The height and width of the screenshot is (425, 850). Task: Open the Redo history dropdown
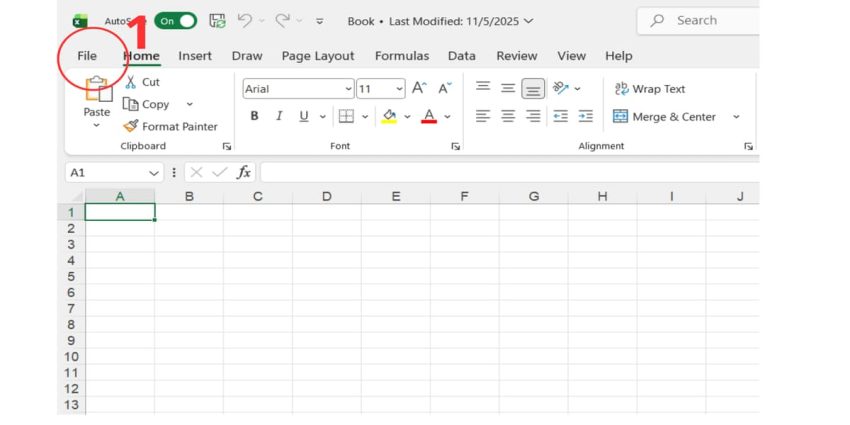298,21
